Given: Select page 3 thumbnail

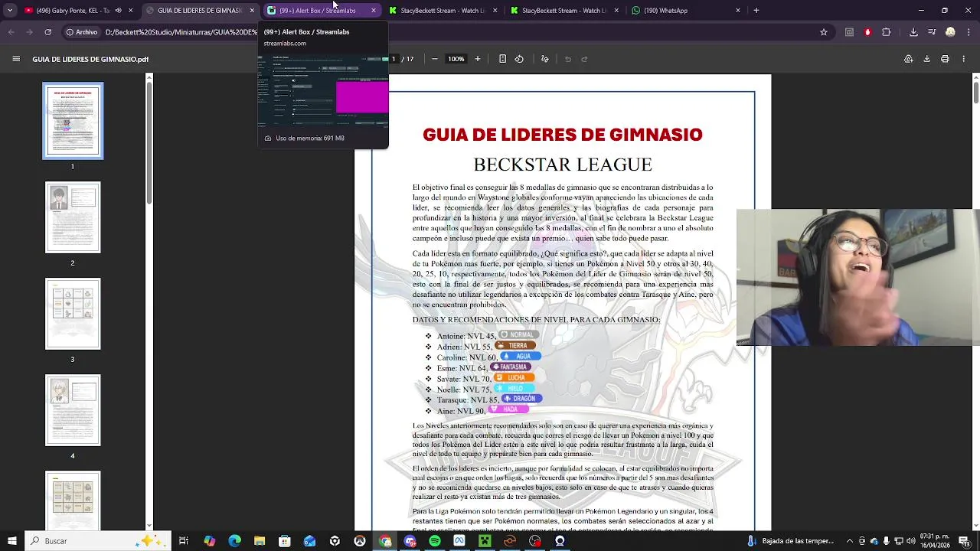Looking at the screenshot, I should click(73, 314).
